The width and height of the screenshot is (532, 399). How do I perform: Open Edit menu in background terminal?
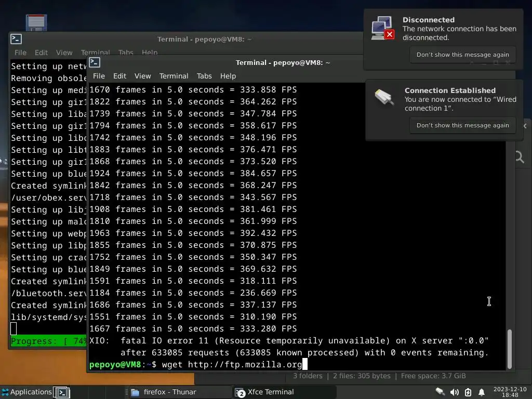point(41,52)
